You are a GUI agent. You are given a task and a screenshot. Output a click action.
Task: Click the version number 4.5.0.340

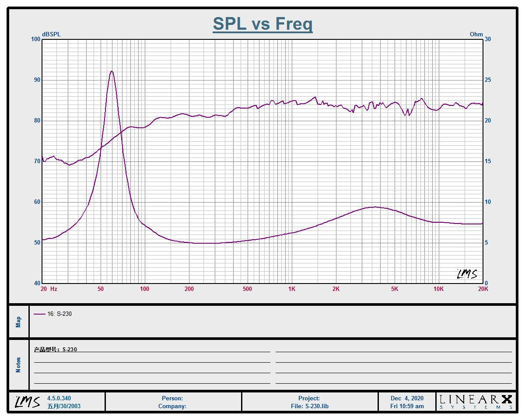tap(59, 398)
